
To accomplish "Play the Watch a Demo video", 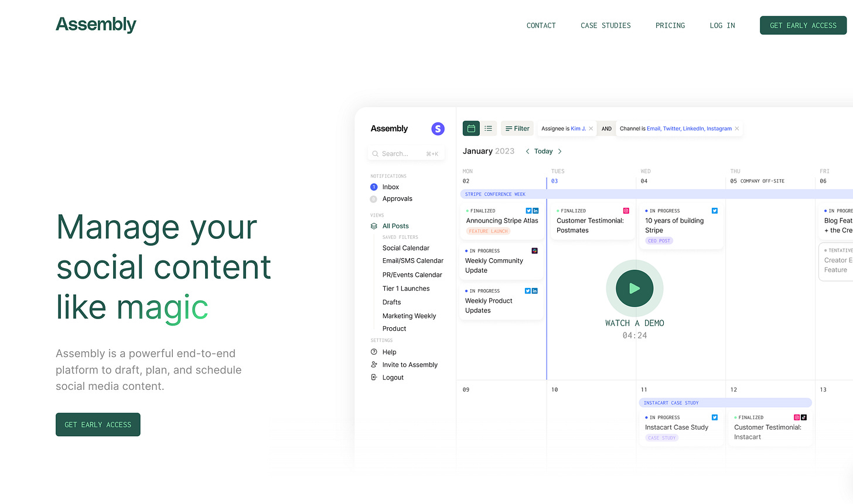I will pos(634,288).
